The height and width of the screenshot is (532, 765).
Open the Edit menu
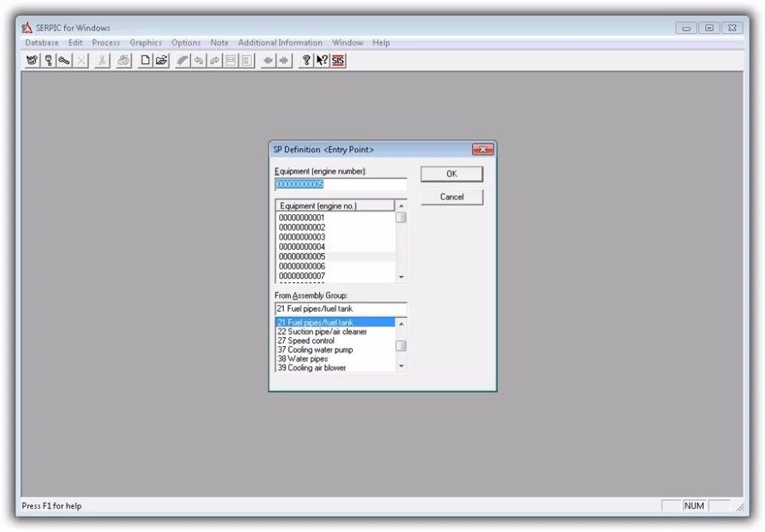tap(75, 43)
